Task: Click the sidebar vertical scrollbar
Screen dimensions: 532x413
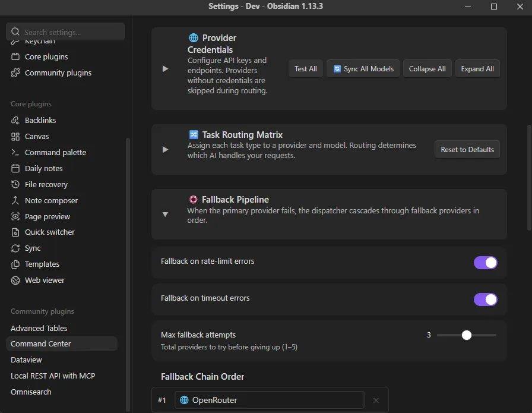Action: click(x=128, y=275)
